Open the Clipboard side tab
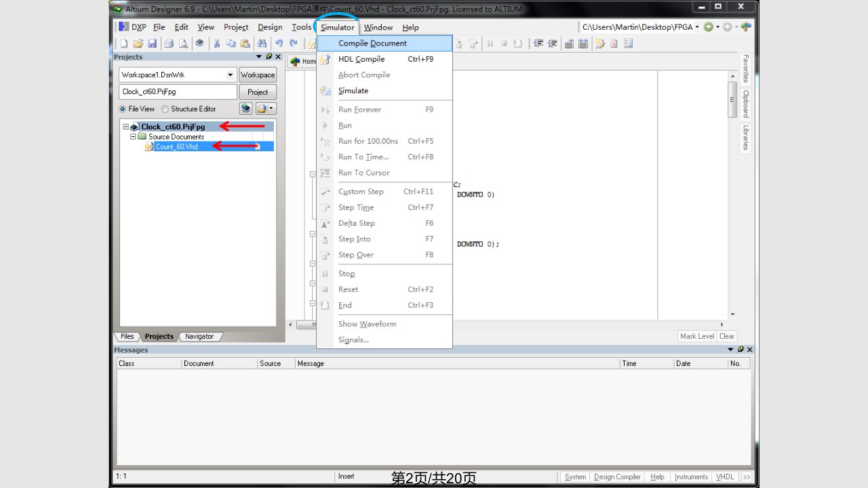The width and height of the screenshot is (868, 488). click(745, 104)
